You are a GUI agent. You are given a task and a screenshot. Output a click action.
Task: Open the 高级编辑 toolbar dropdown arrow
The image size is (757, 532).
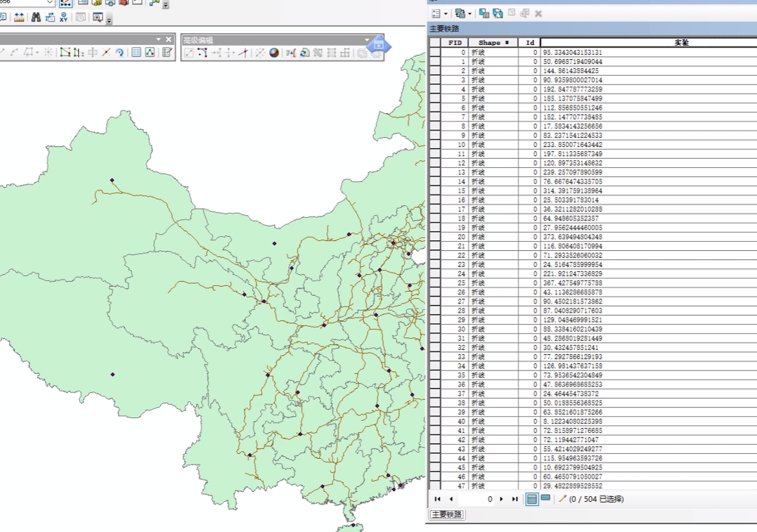[366, 39]
